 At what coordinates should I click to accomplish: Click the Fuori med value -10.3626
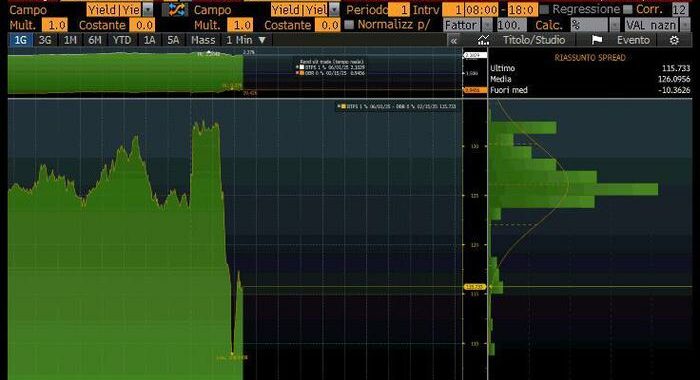click(674, 90)
